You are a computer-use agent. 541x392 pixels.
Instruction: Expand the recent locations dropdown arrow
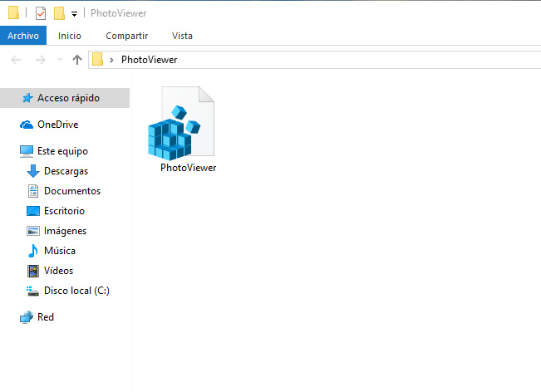pyautogui.click(x=60, y=60)
